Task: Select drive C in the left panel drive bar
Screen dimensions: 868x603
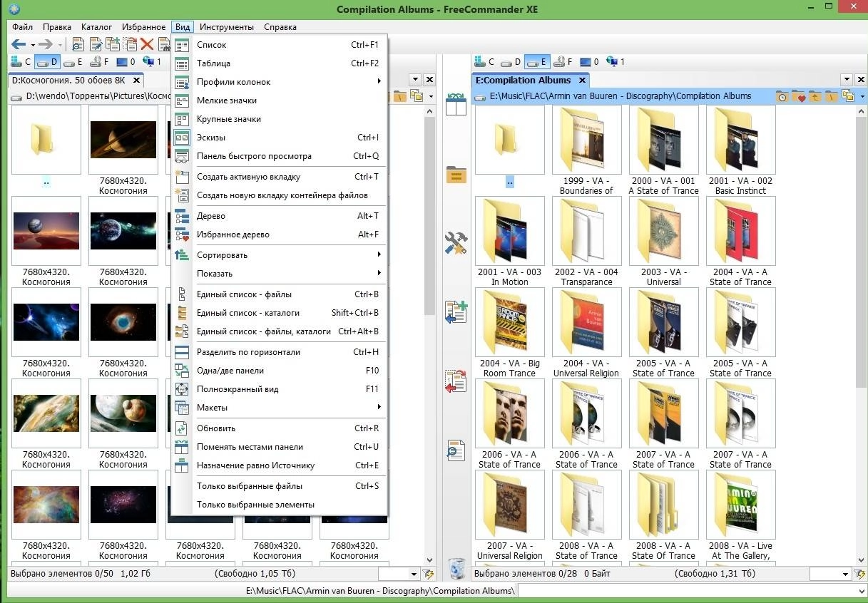Action: pos(21,62)
